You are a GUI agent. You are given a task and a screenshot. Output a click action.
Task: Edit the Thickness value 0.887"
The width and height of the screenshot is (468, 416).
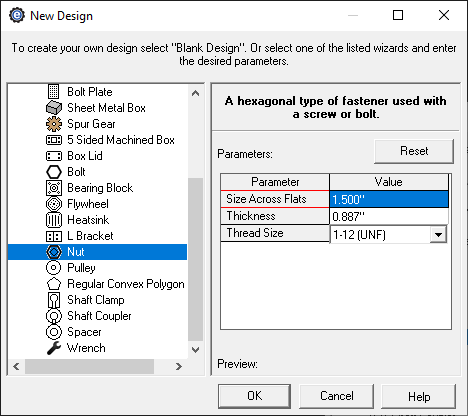tap(389, 217)
